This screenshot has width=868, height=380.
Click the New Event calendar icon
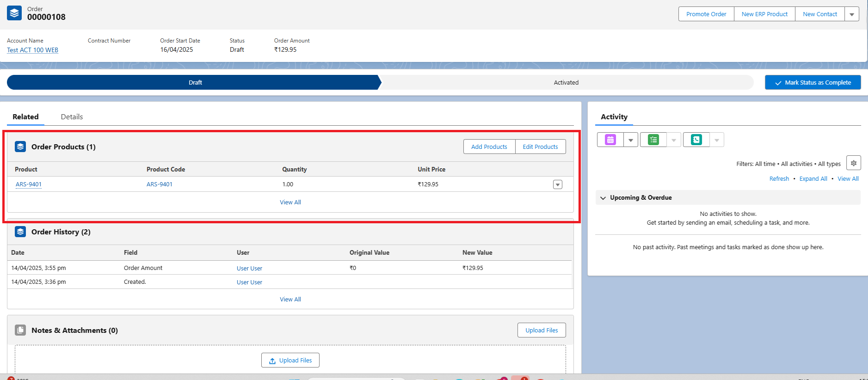(610, 140)
